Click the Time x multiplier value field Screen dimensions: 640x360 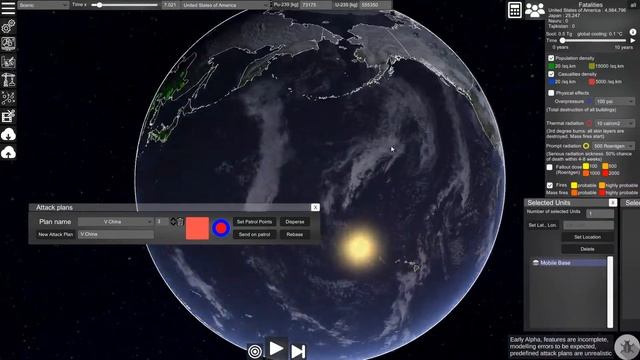pos(170,5)
